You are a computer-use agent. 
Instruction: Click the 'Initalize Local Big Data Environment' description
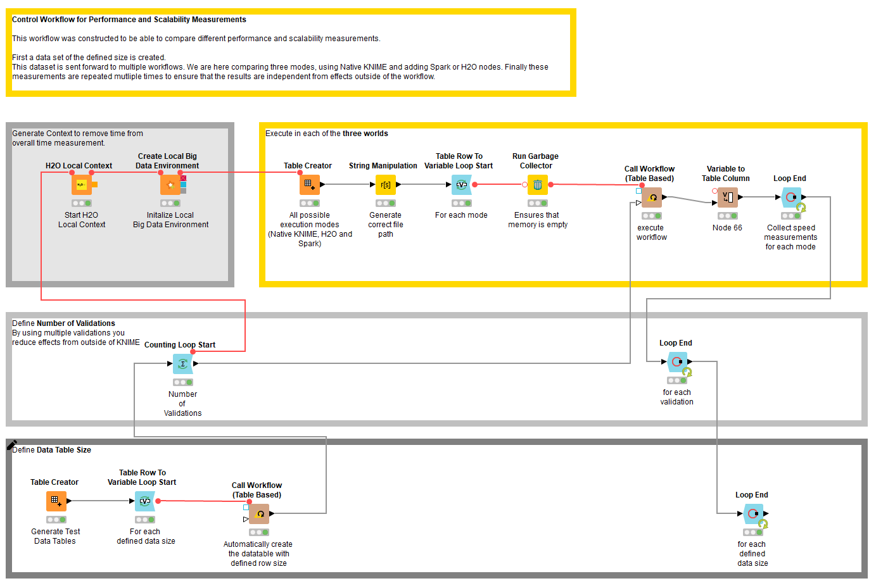pyautogui.click(x=170, y=220)
